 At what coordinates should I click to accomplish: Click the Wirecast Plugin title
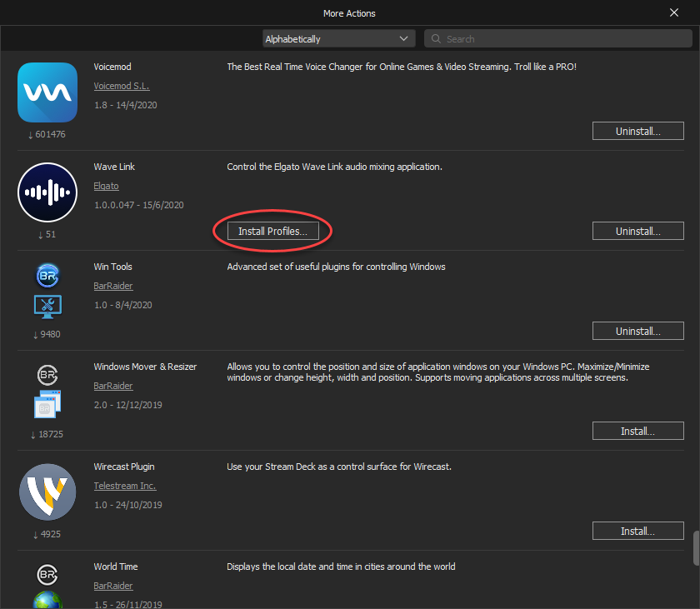(x=123, y=467)
